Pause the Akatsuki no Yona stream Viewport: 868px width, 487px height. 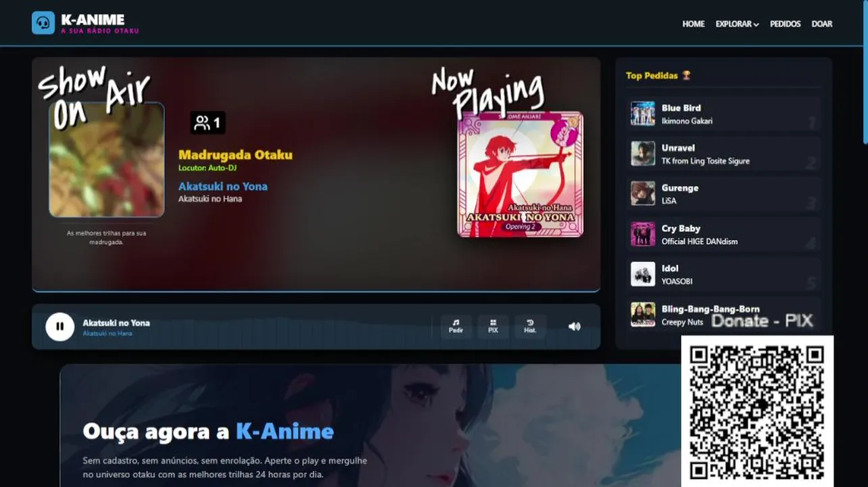[59, 327]
